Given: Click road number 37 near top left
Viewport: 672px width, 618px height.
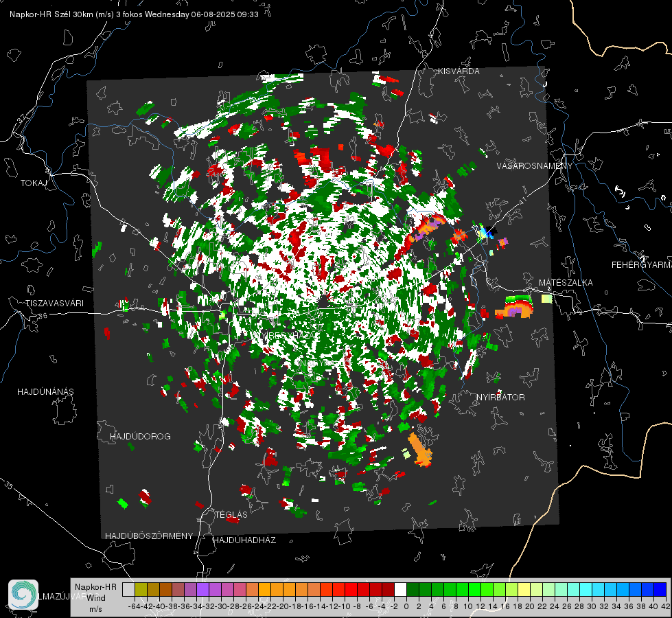Looking at the screenshot, I should (x=22, y=117).
